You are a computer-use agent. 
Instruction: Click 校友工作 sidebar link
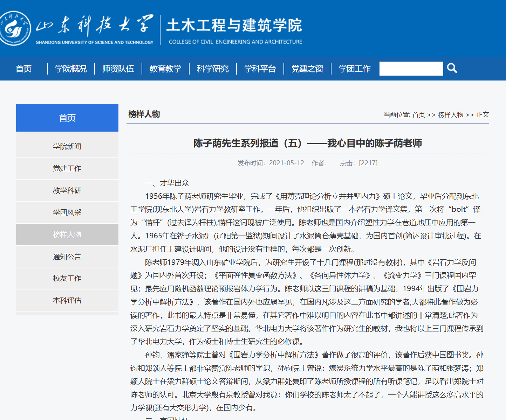tap(67, 278)
